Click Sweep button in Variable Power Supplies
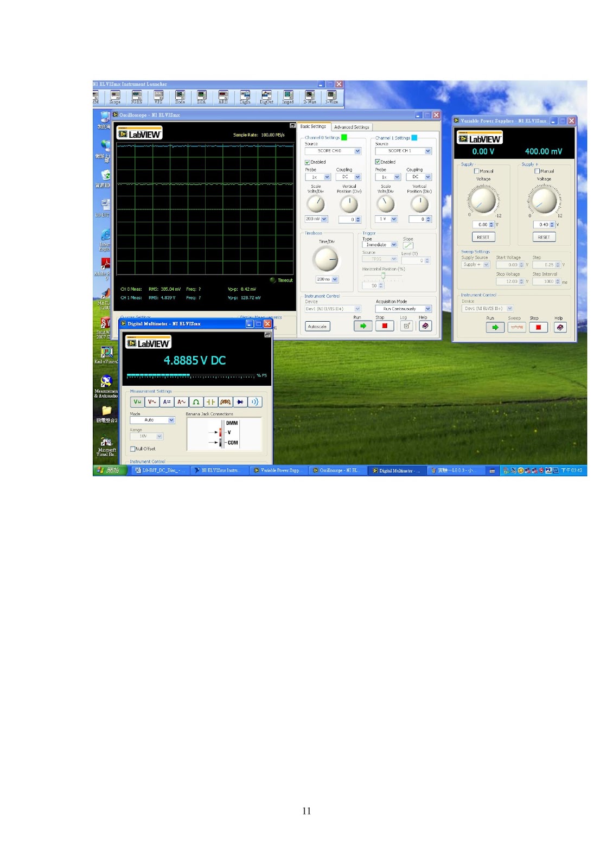Viewport: 613px width, 868px height. point(516,327)
